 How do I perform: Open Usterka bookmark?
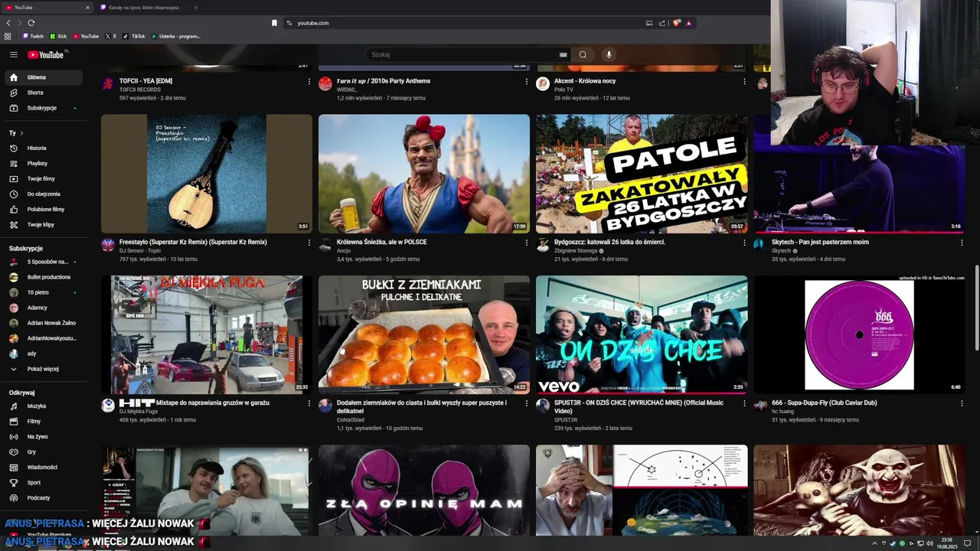pyautogui.click(x=175, y=36)
